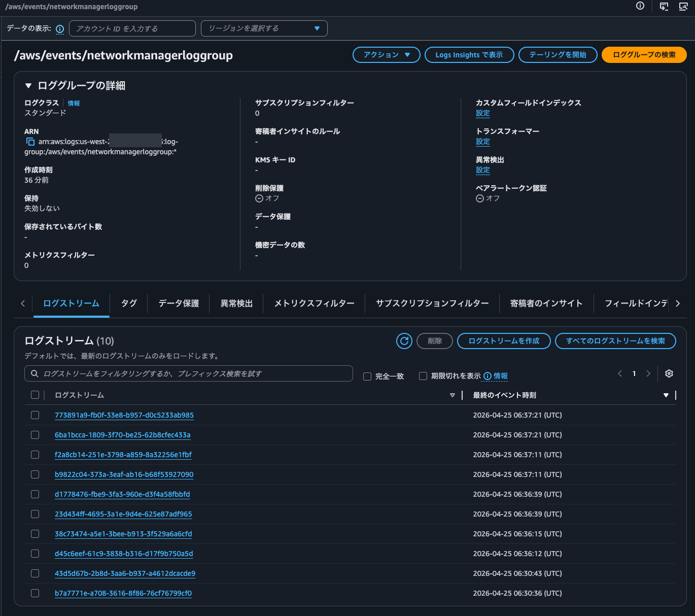Click the refresh log streams icon

coord(404,341)
